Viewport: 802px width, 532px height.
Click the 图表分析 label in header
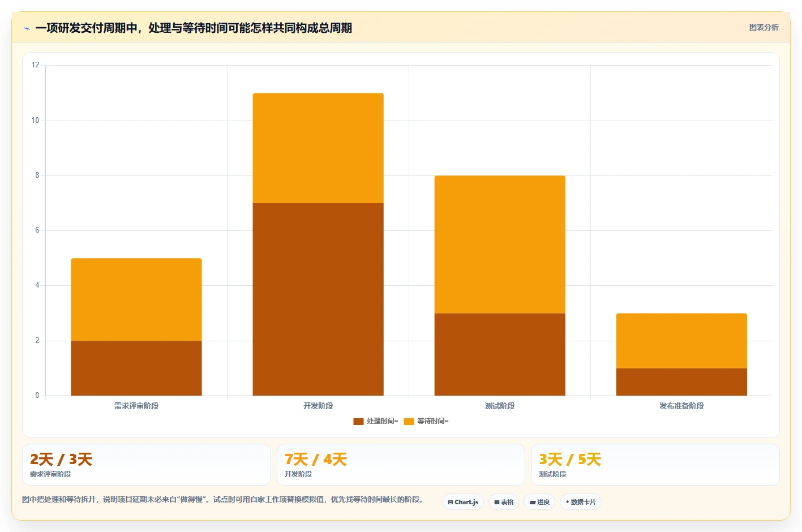pyautogui.click(x=764, y=27)
